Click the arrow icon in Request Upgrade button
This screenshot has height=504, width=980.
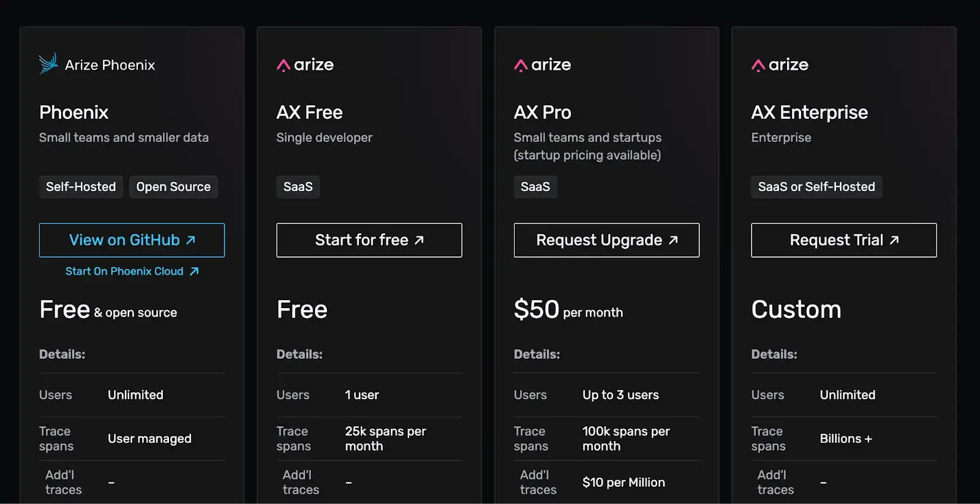click(673, 240)
